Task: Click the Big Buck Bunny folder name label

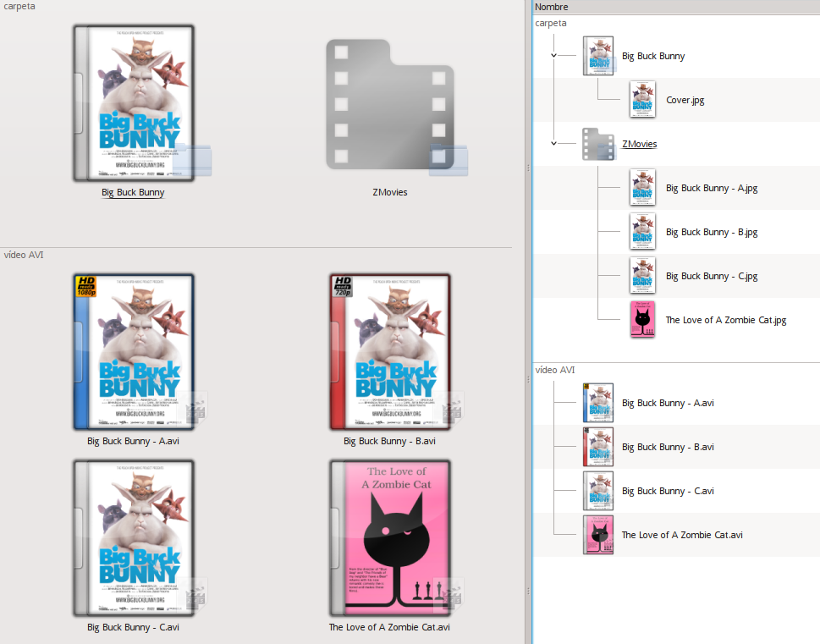Action: click(133, 192)
